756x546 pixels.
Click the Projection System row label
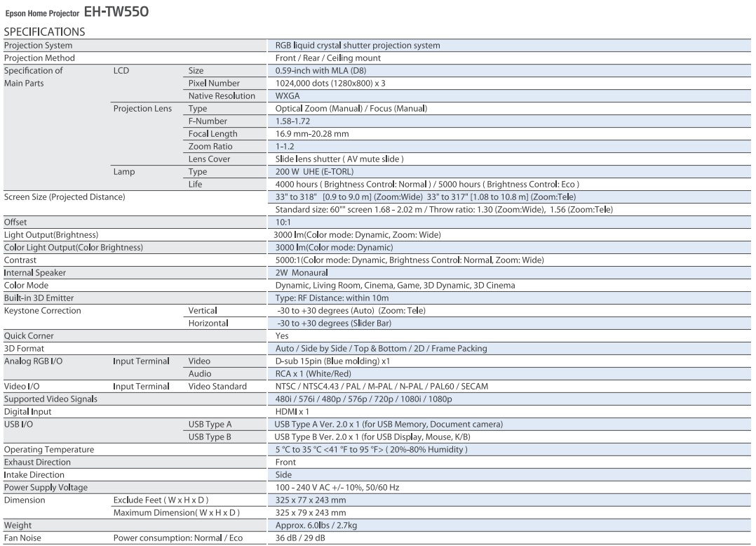coord(38,46)
